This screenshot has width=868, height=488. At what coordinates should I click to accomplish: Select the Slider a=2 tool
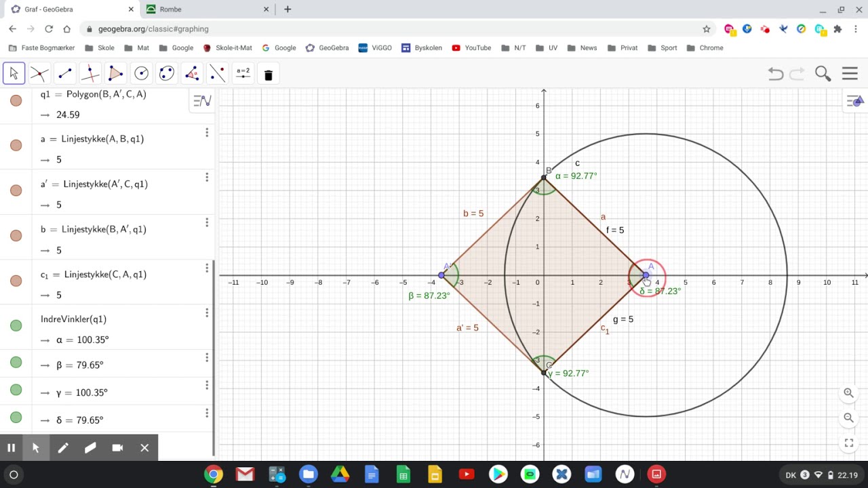[243, 74]
